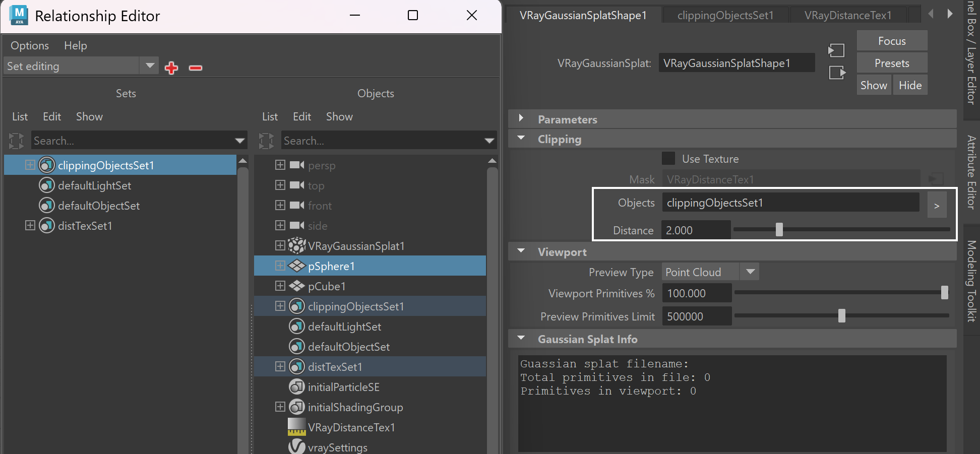
Task: Click the distTexSet1 icon in Sets list
Action: (47, 226)
